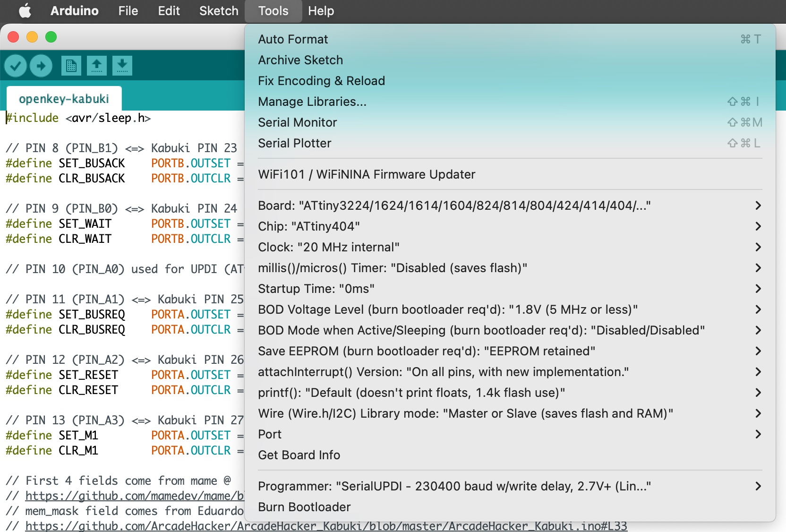
Task: Expand the millis()/micros() Timer submenu
Action: coord(510,268)
